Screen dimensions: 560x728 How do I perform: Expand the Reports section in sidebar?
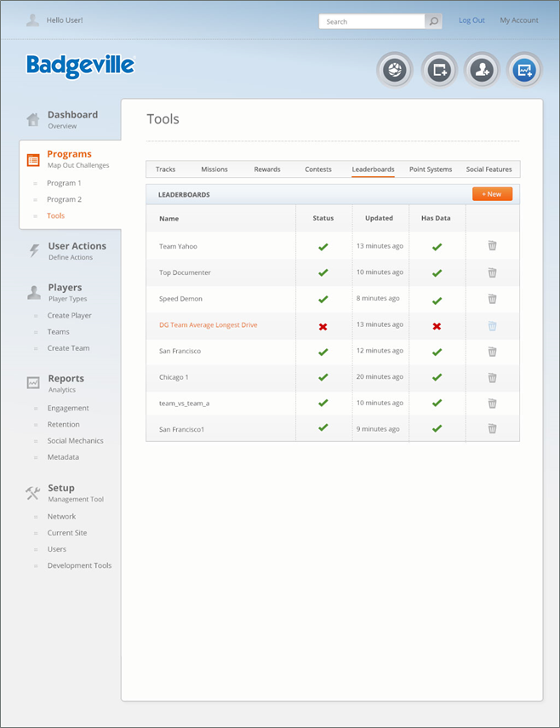point(66,379)
